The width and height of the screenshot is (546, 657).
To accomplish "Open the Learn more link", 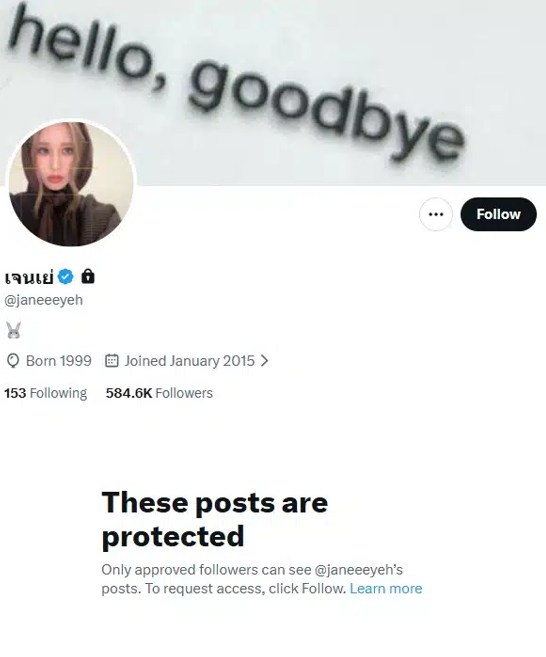I will pyautogui.click(x=386, y=589).
